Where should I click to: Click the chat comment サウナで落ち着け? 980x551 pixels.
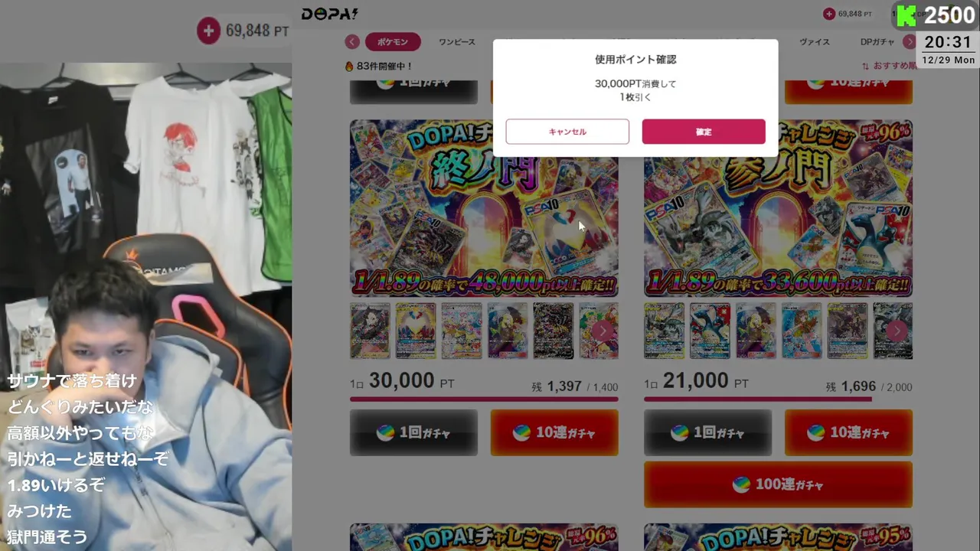pyautogui.click(x=73, y=381)
